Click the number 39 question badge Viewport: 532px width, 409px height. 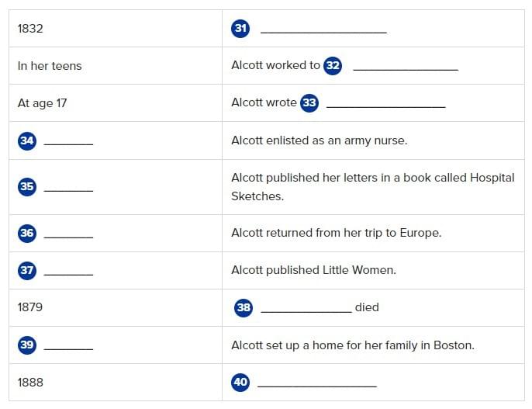point(27,345)
